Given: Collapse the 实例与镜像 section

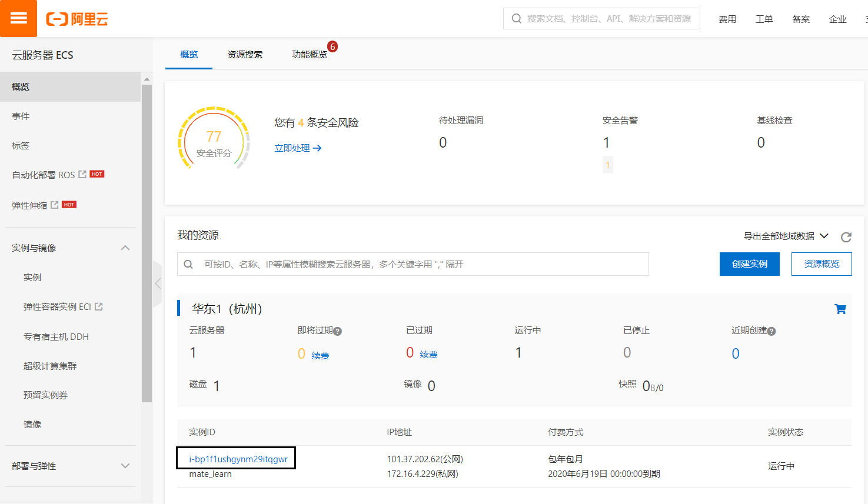Looking at the screenshot, I should pos(125,248).
